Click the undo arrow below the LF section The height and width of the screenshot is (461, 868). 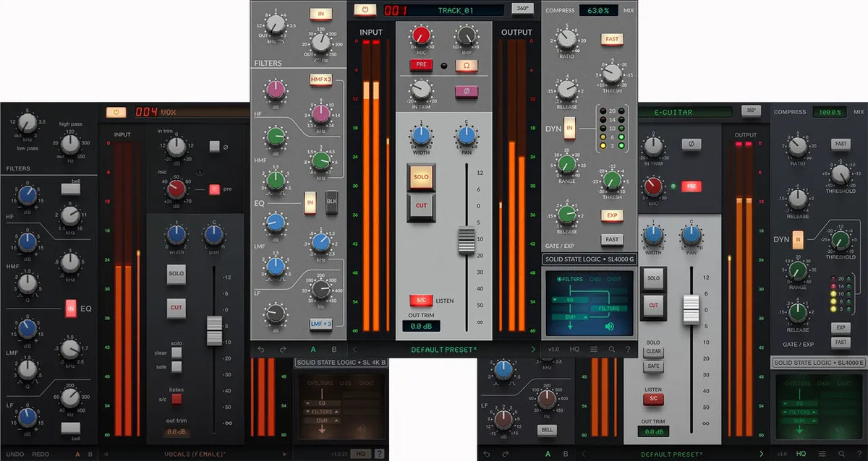(261, 349)
